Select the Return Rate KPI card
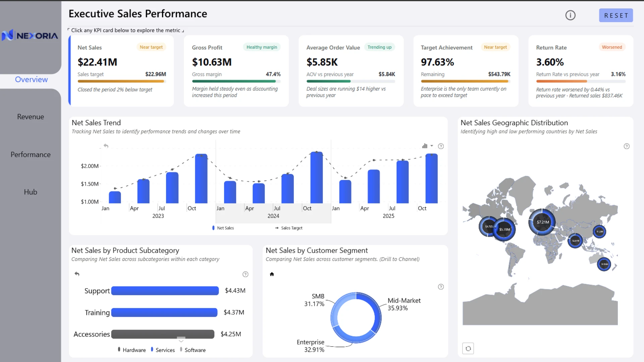This screenshot has height=362, width=644. [581, 71]
